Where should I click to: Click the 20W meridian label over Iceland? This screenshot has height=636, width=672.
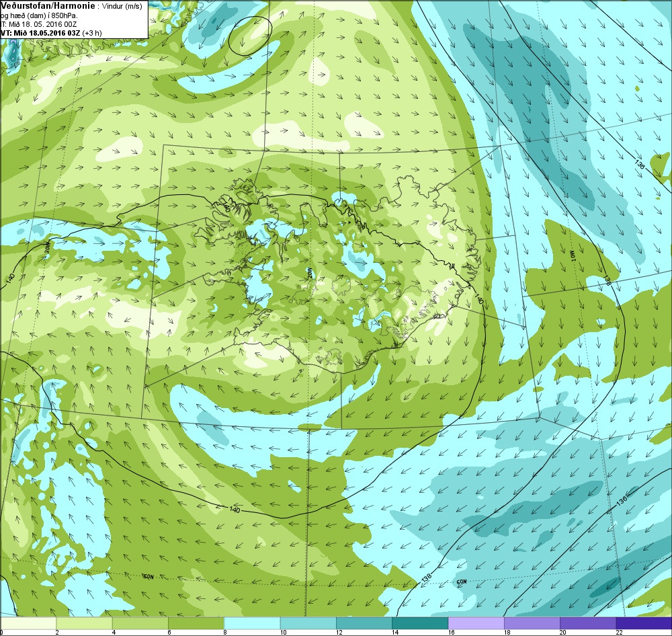308,273
